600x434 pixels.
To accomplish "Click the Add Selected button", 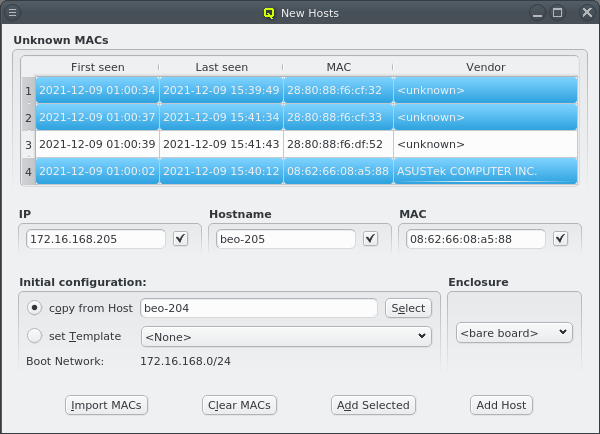I will point(373,405).
